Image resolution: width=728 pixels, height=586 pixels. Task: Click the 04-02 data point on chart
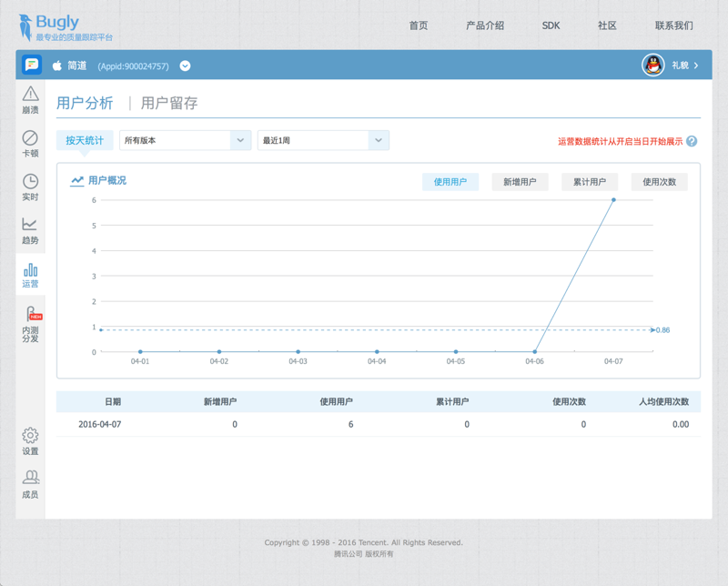(219, 351)
